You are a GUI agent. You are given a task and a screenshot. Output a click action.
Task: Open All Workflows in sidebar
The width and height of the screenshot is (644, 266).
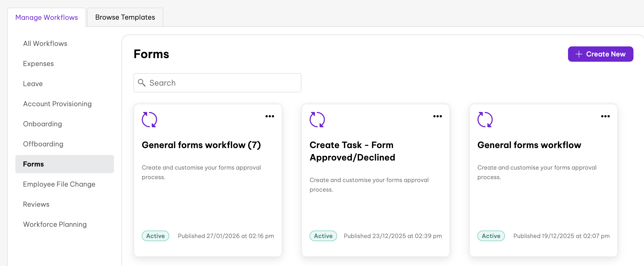click(45, 44)
